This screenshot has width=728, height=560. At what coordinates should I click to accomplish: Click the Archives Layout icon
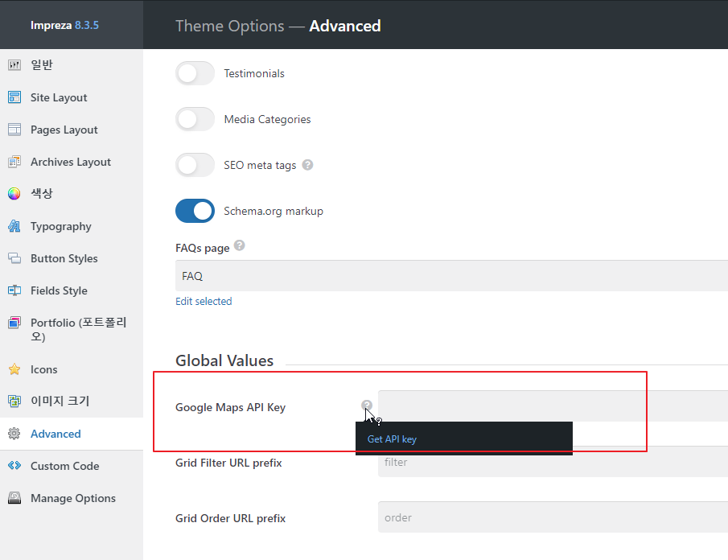[14, 162]
